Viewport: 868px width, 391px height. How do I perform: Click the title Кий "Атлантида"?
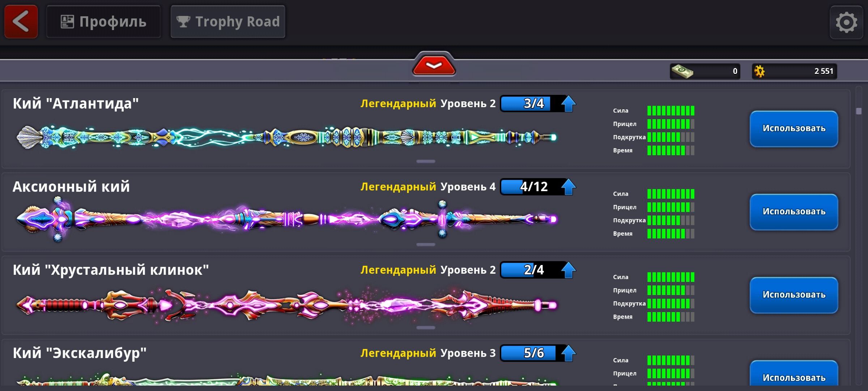[x=76, y=104]
